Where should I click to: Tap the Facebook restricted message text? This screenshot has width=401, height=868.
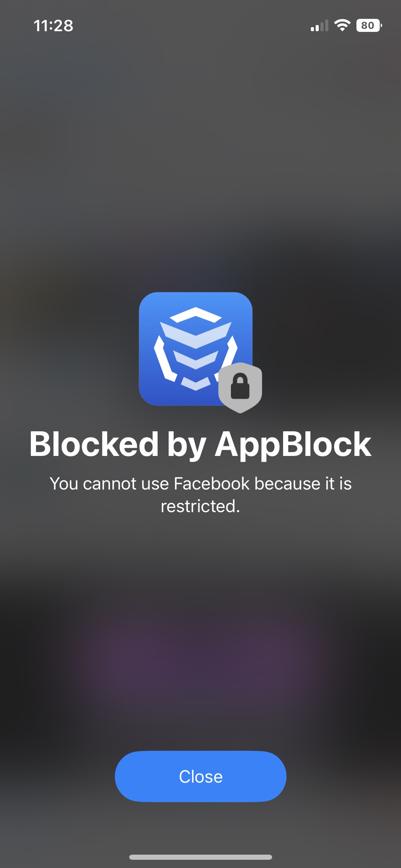pyautogui.click(x=200, y=495)
